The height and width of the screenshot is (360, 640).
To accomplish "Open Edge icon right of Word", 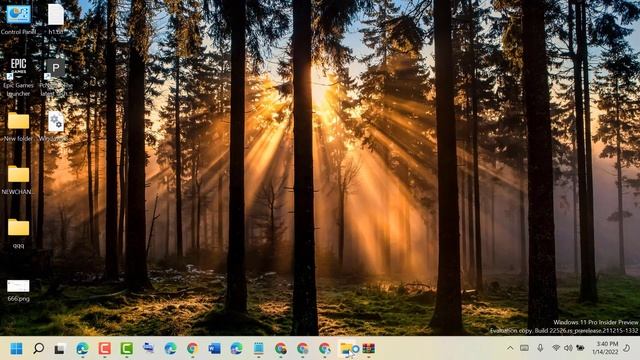I will click(x=236, y=349).
